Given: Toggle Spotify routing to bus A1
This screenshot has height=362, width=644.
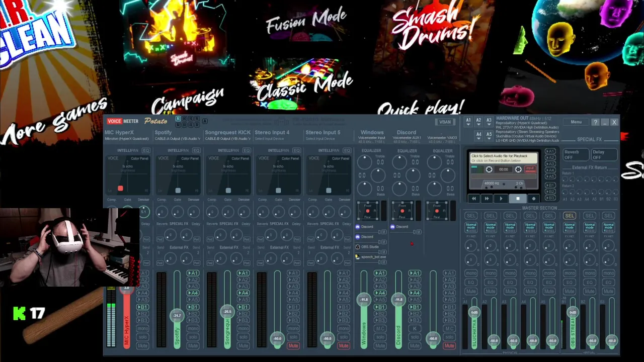Looking at the screenshot, I should pos(193,274).
